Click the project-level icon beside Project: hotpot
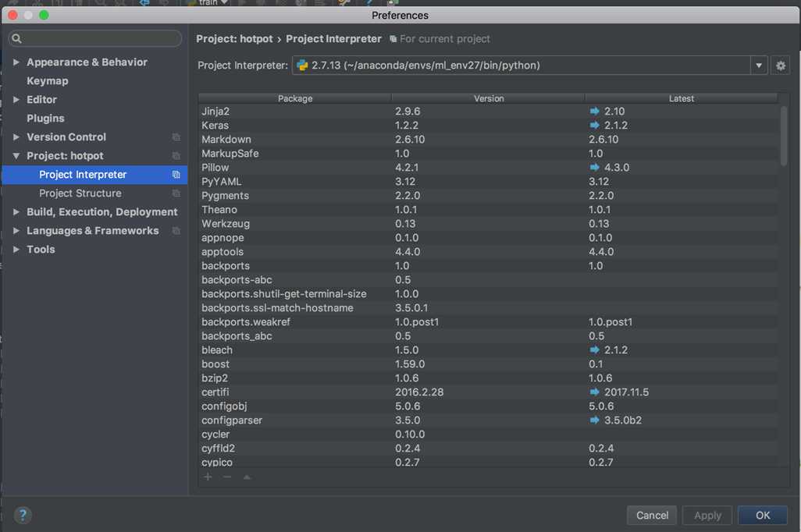 point(176,156)
